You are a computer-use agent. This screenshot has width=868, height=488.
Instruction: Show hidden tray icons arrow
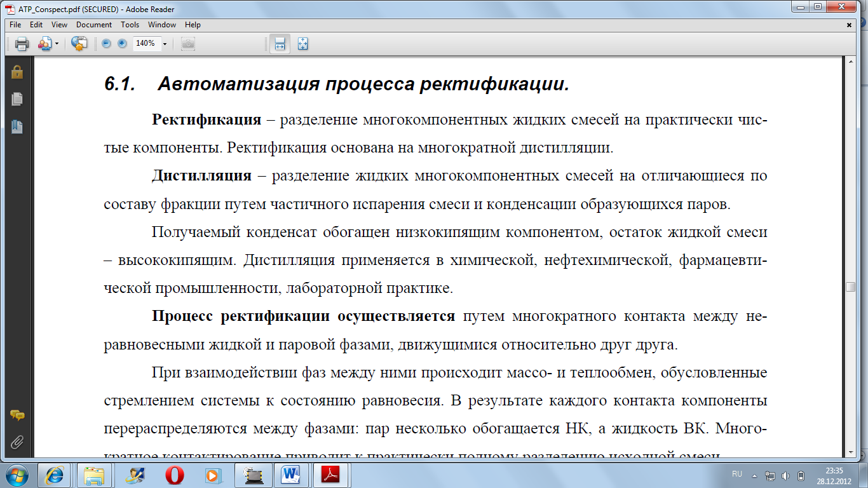(x=754, y=475)
